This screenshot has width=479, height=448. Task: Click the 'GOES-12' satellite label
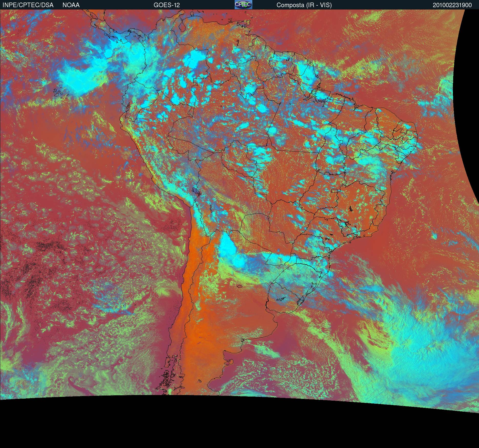[x=167, y=5]
